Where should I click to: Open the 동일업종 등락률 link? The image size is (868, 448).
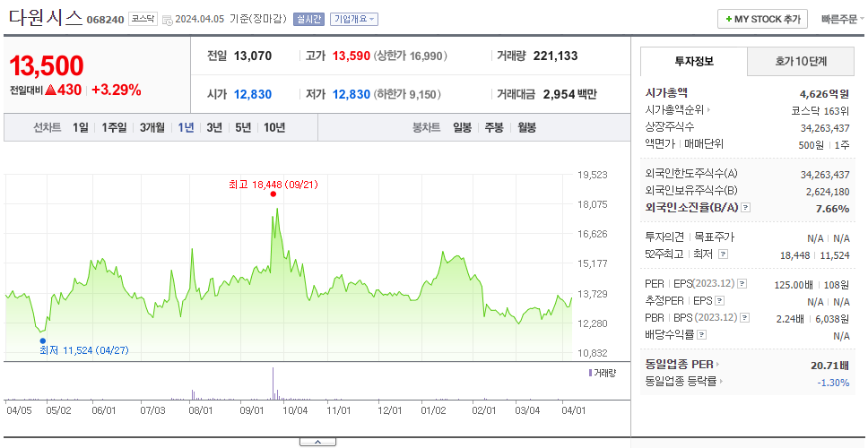coord(681,381)
